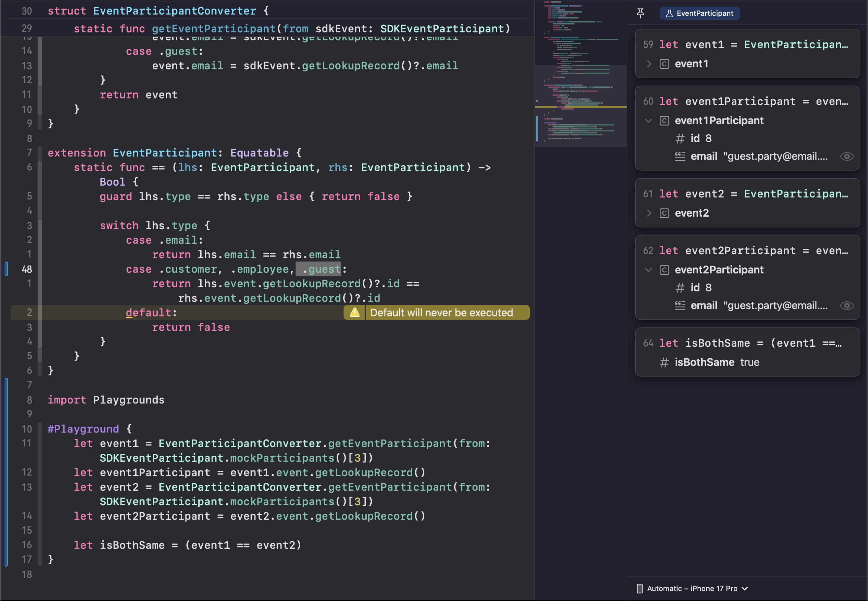Click 'return lhs.email == rhs.email' line
The width and height of the screenshot is (868, 601).
click(x=246, y=255)
